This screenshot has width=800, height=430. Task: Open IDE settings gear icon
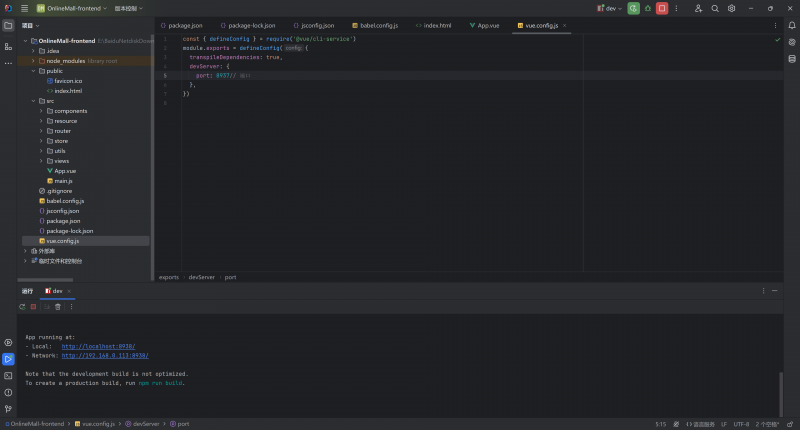731,8
